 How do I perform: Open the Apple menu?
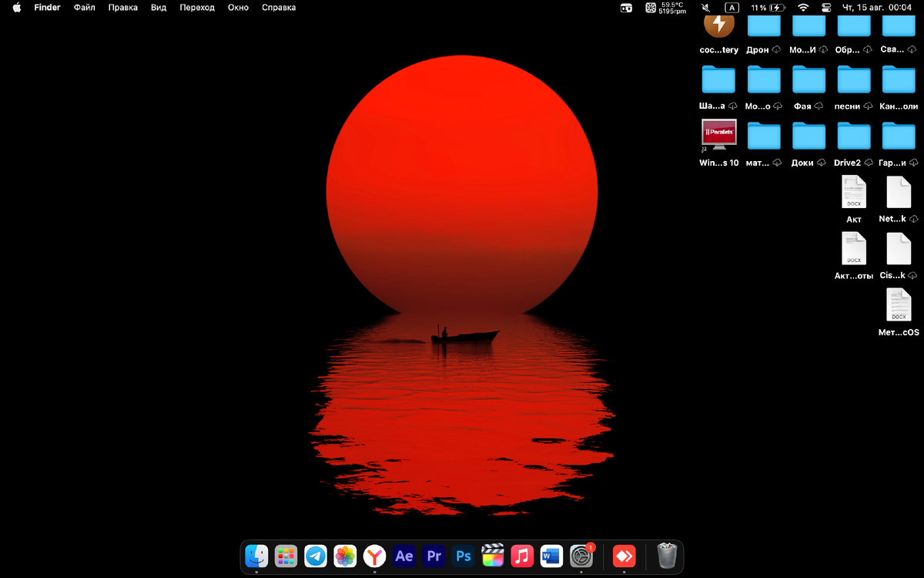[16, 8]
